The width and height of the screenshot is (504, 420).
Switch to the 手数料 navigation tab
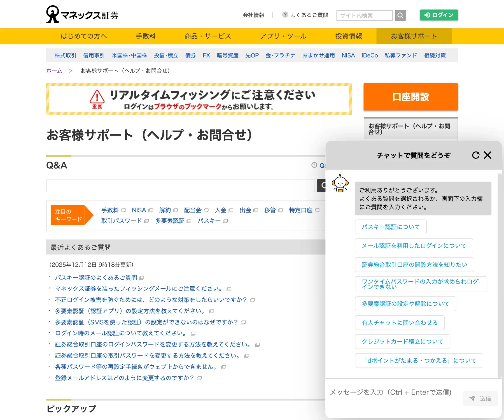pos(146,36)
